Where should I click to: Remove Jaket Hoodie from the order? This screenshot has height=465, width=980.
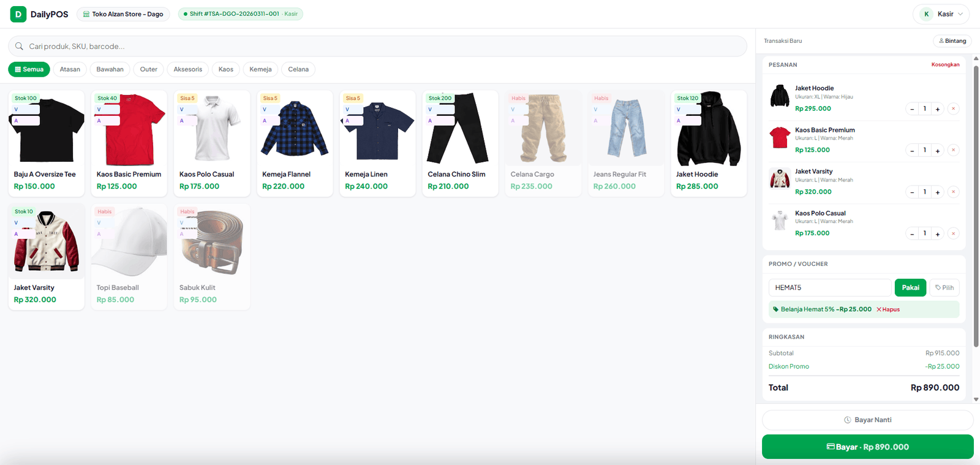(x=953, y=108)
